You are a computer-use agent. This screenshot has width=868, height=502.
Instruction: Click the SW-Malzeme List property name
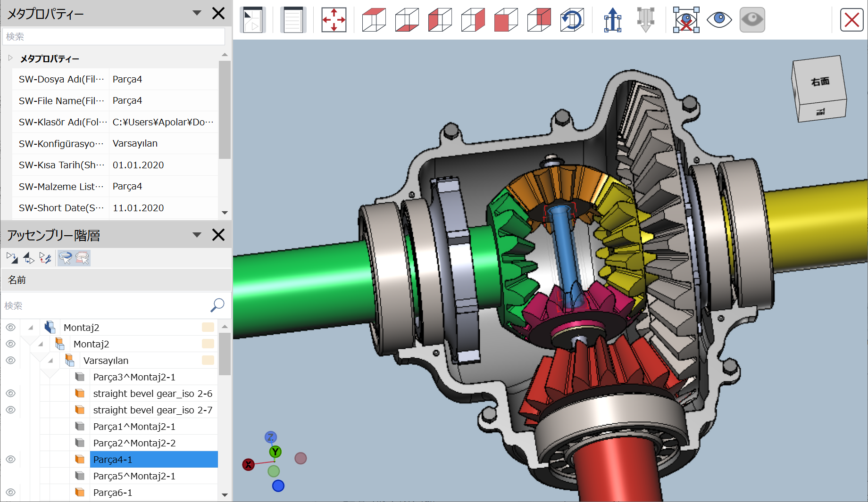click(61, 187)
